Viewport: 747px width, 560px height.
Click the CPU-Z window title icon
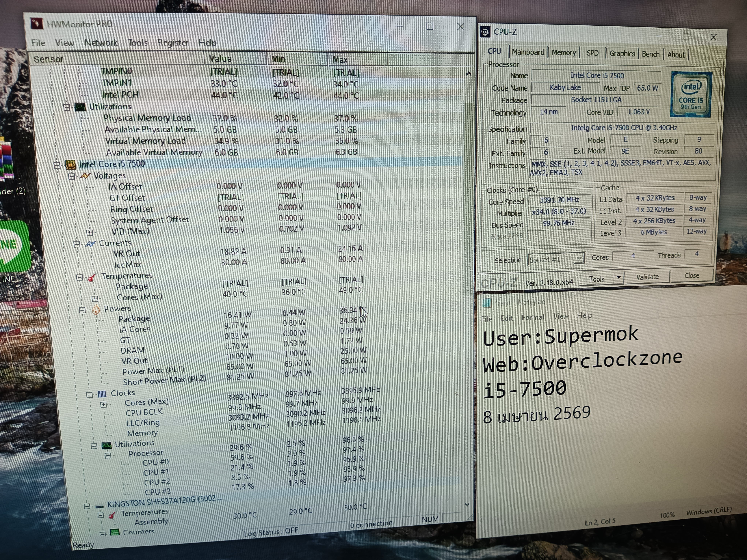[485, 32]
